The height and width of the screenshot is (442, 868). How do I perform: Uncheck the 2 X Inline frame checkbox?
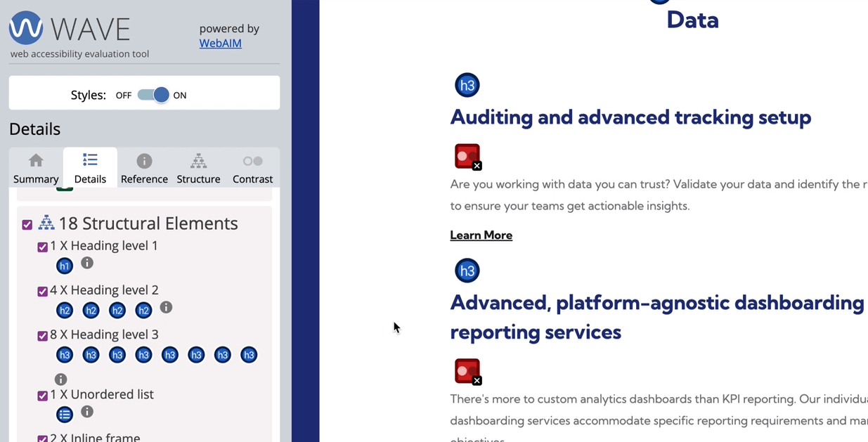coord(42,438)
